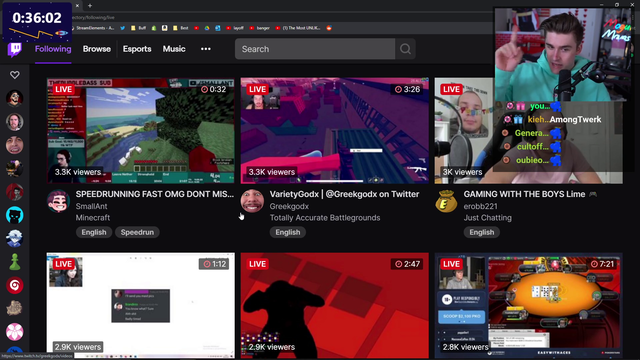The width and height of the screenshot is (640, 360).
Task: Click the Greekgodx channel name
Action: [x=289, y=207]
